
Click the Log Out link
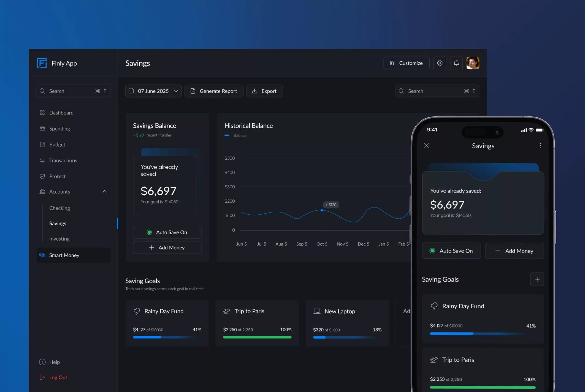point(58,377)
